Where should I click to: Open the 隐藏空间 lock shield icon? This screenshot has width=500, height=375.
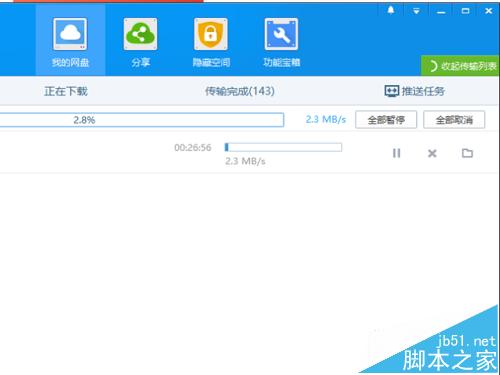tap(211, 34)
